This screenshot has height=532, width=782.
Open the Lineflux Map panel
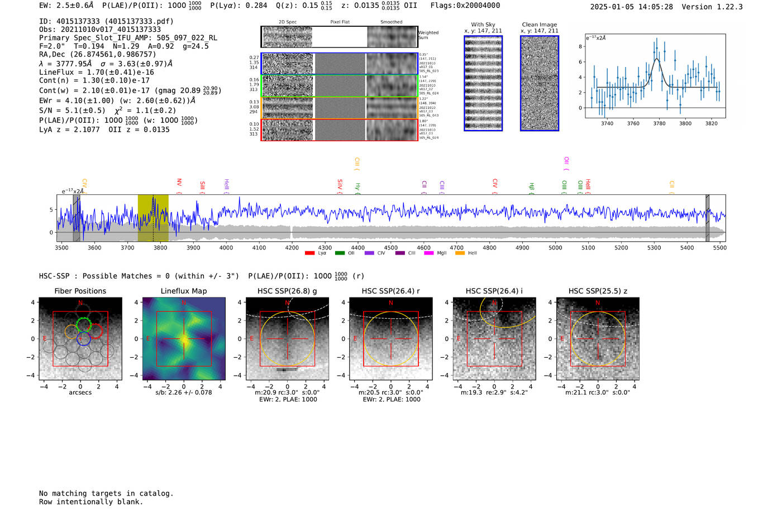click(x=184, y=339)
